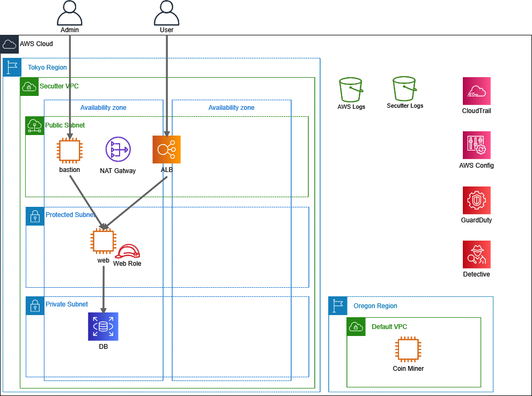This screenshot has width=532, height=396.
Task: Click the AWS Logs bucket icon
Action: tap(351, 89)
